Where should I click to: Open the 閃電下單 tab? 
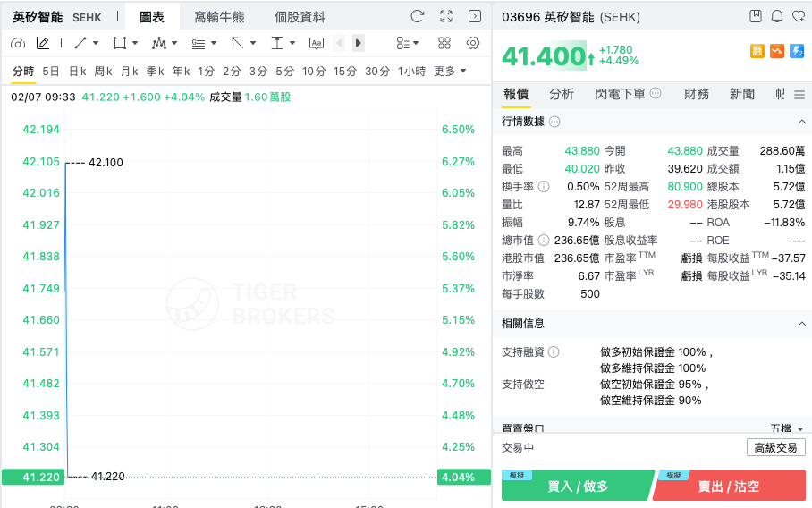[620, 94]
